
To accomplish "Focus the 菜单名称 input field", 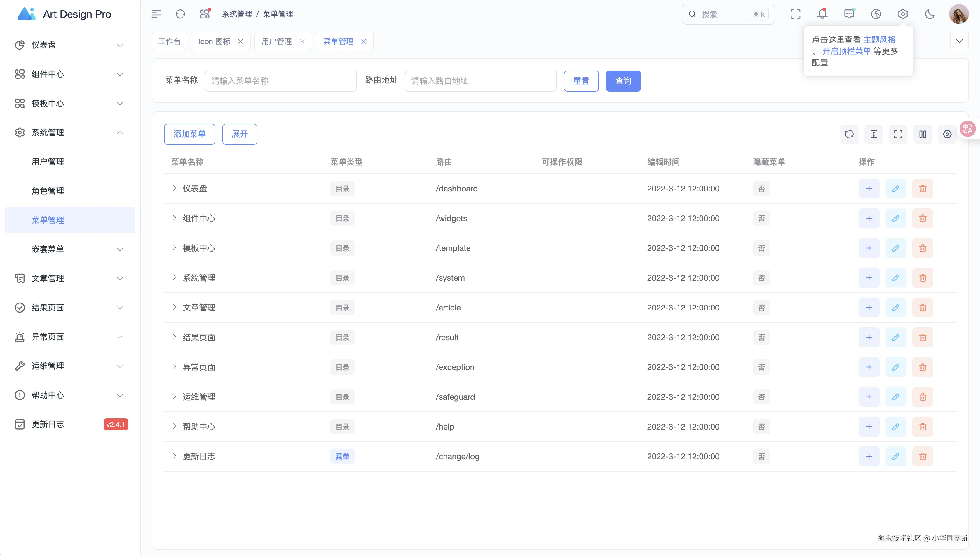I will pos(280,81).
